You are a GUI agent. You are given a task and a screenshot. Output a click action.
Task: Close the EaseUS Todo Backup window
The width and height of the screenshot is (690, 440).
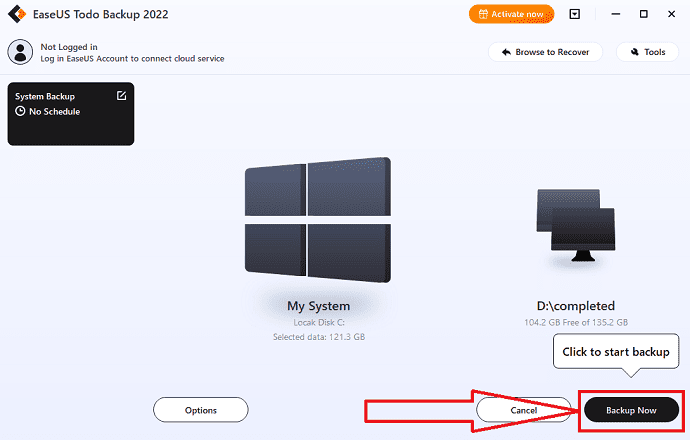pyautogui.click(x=672, y=14)
